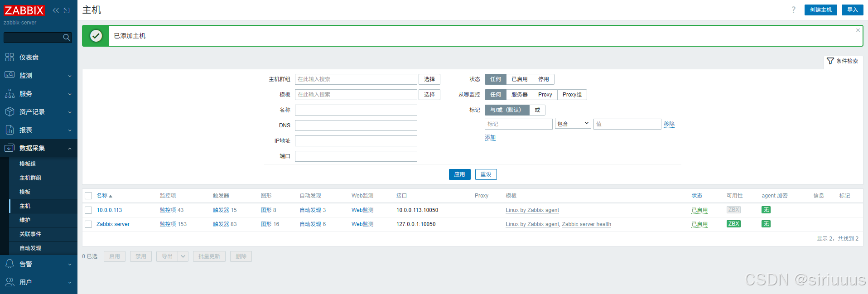Set 从哪监控 filter to Proxy
The height and width of the screenshot is (294, 868).
pyautogui.click(x=545, y=95)
